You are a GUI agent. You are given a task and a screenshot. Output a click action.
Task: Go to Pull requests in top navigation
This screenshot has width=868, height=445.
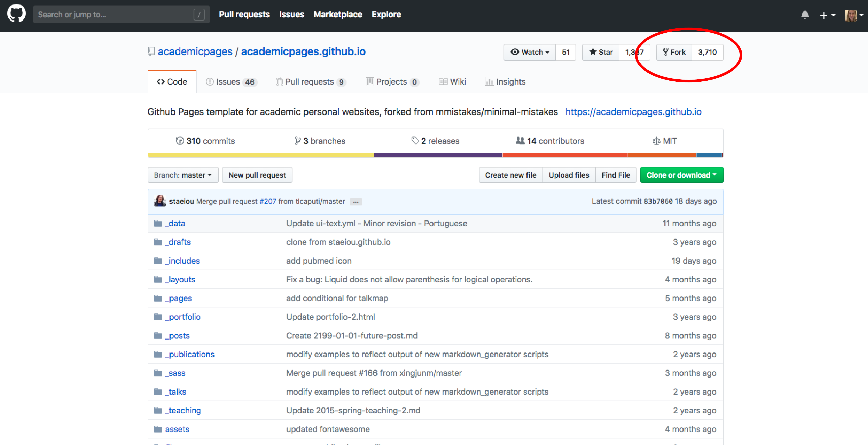[x=244, y=14]
